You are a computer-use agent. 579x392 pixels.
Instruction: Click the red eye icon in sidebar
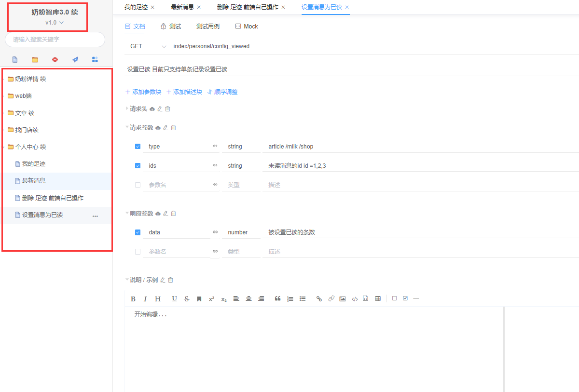click(55, 59)
